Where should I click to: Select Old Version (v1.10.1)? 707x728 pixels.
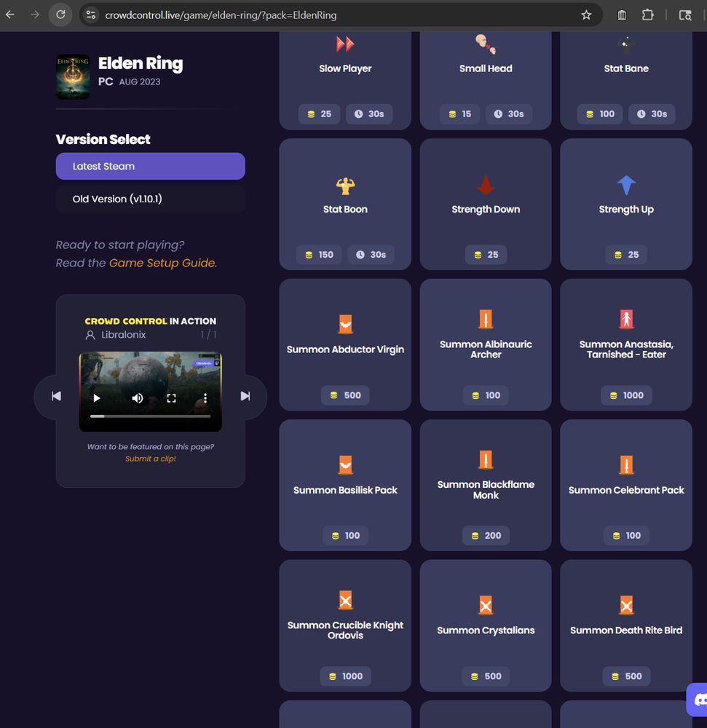[151, 199]
